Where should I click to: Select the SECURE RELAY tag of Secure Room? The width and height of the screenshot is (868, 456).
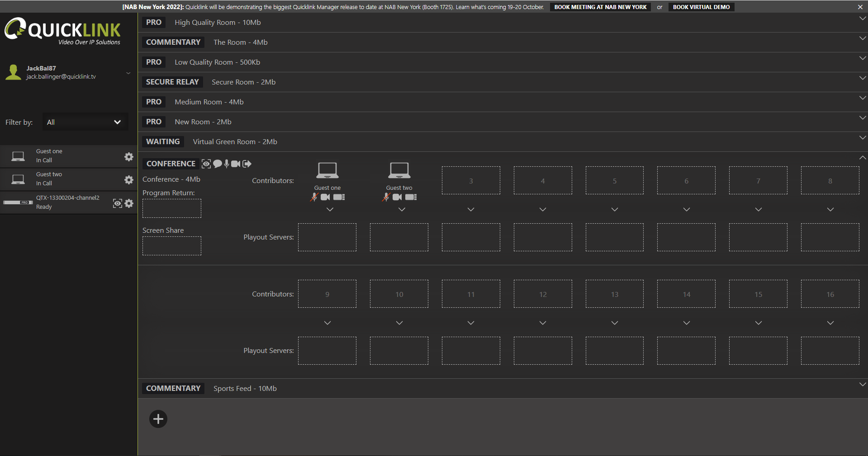(172, 82)
